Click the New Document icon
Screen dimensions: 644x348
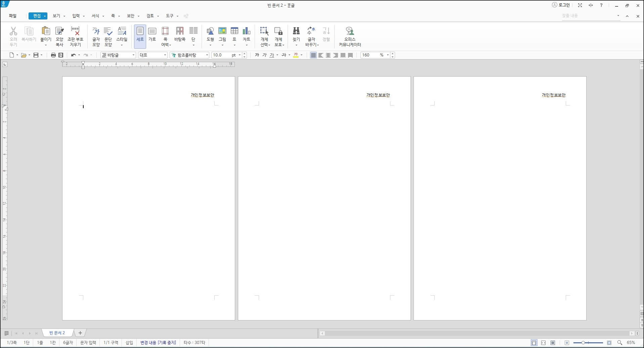(x=12, y=55)
